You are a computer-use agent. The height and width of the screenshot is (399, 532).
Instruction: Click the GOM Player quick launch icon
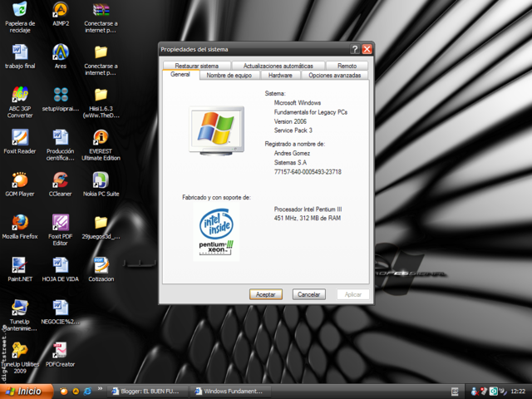coord(63,392)
